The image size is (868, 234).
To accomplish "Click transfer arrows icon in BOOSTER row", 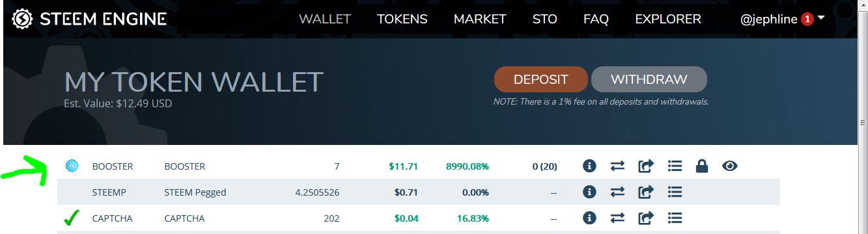I will pos(617,166).
